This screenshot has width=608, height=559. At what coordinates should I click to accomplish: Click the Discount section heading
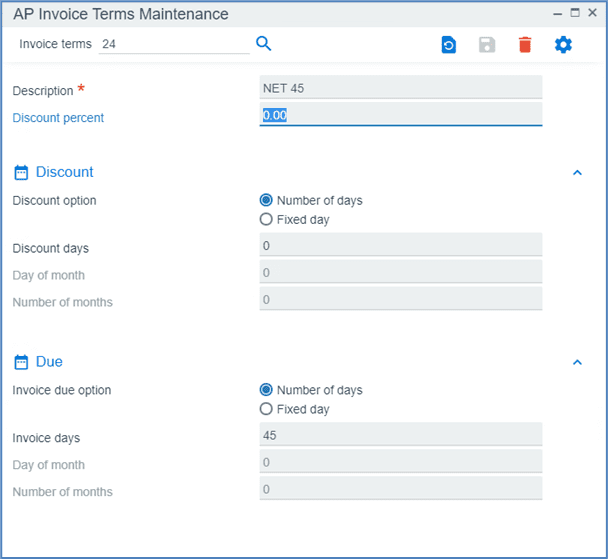(x=64, y=172)
